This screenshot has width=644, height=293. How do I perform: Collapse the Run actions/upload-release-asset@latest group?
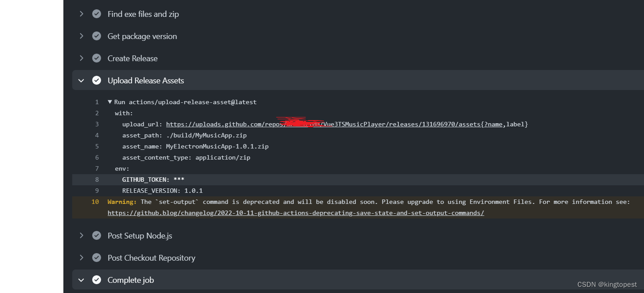pyautogui.click(x=110, y=102)
